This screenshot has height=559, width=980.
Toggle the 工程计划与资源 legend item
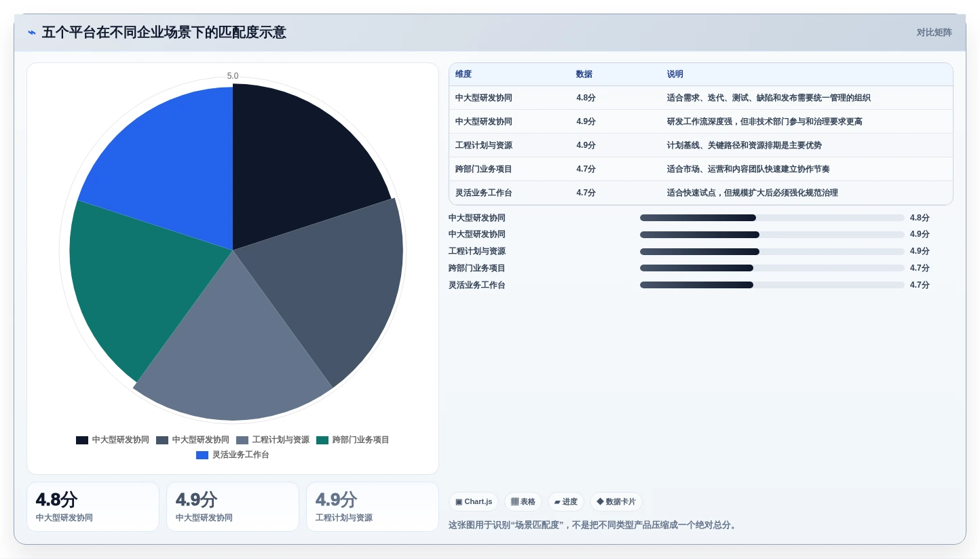273,440
